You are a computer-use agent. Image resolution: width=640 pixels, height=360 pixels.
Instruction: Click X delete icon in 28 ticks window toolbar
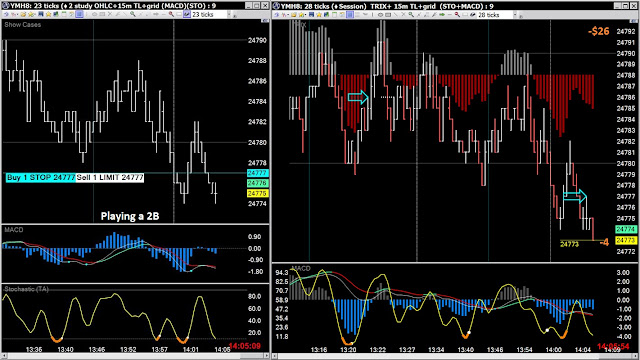click(403, 14)
